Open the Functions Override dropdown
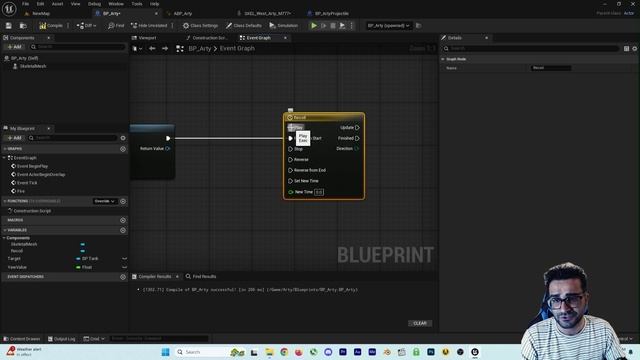The height and width of the screenshot is (360, 640). (x=104, y=201)
